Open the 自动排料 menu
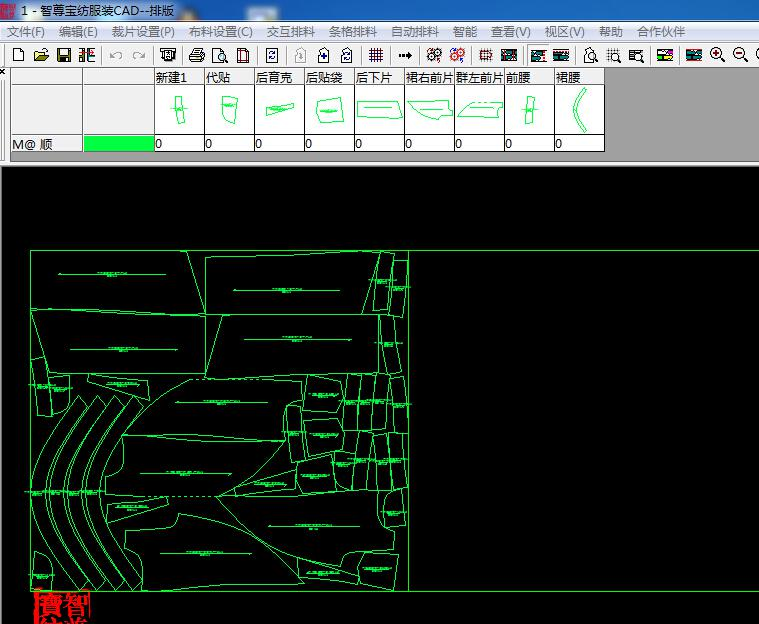 click(x=415, y=32)
